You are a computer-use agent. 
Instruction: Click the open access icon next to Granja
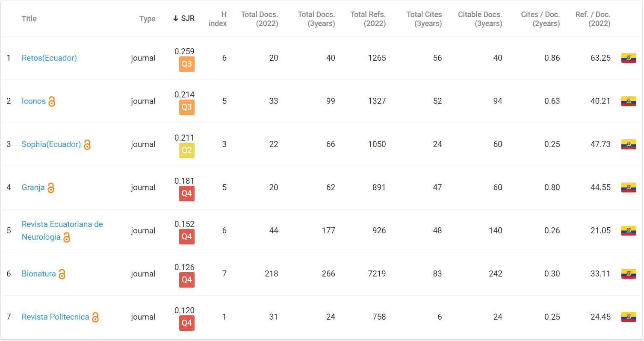(x=51, y=188)
